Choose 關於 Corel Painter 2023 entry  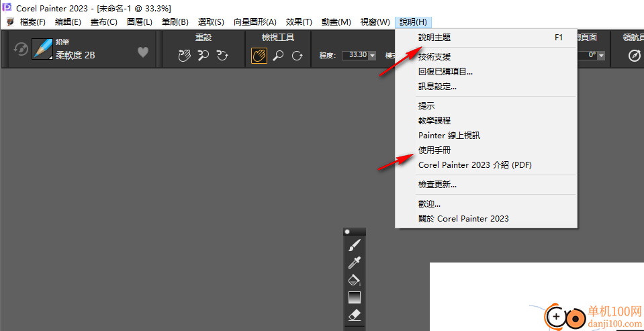[486, 219]
